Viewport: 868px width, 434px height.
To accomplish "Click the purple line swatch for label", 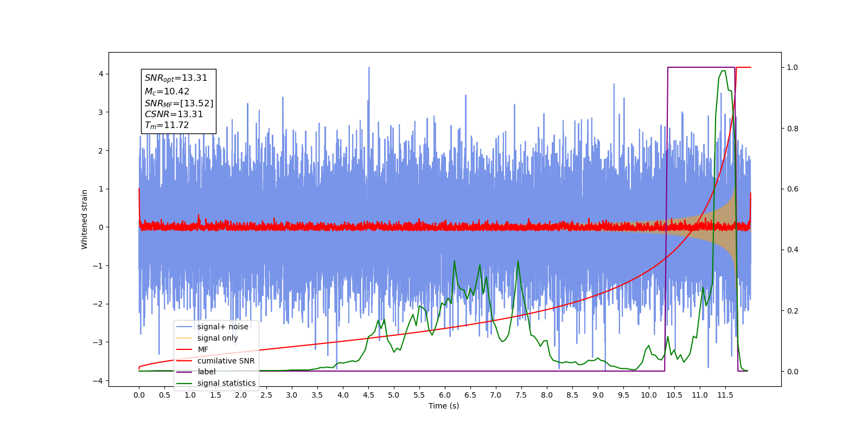I will (184, 372).
